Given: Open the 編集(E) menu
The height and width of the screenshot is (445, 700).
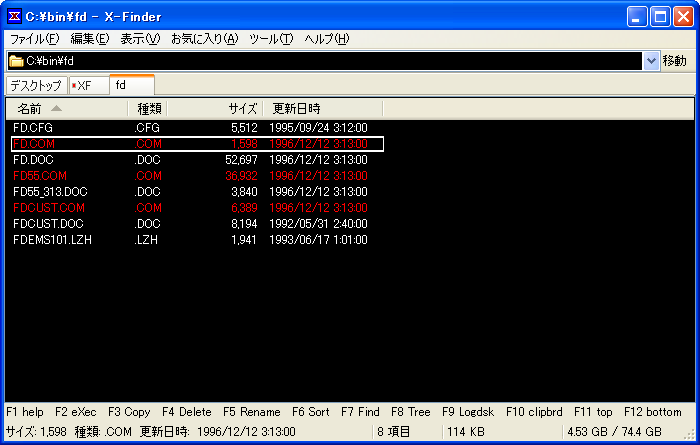Looking at the screenshot, I should (x=90, y=39).
